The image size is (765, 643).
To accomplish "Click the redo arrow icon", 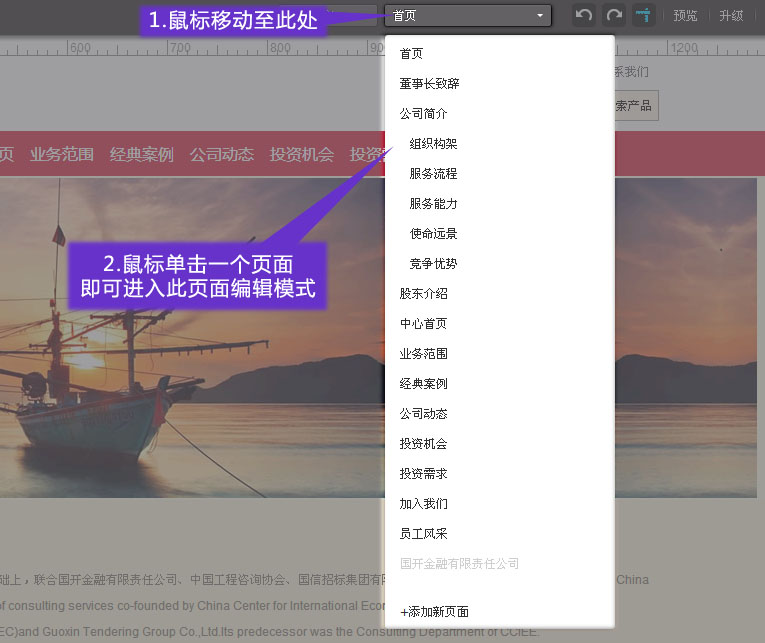I will coord(614,15).
